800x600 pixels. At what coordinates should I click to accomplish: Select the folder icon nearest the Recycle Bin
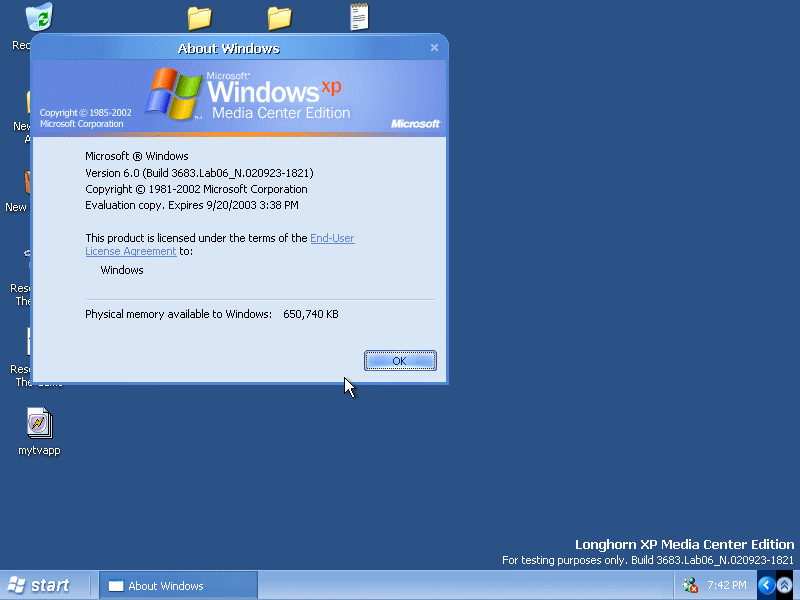[199, 18]
